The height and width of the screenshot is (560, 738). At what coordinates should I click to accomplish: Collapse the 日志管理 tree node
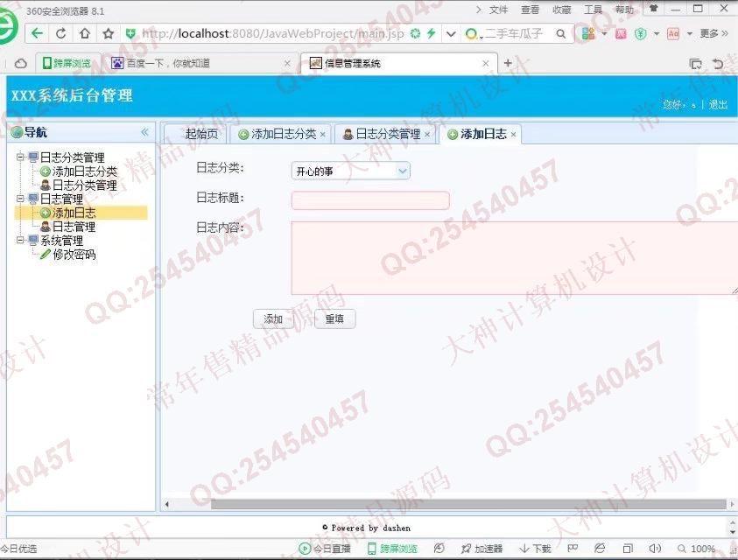pos(20,198)
